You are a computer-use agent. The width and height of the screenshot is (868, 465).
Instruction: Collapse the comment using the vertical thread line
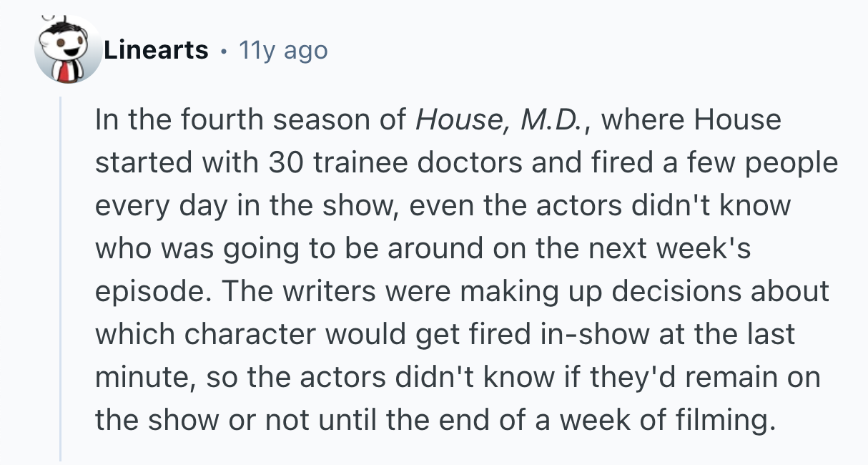61,279
